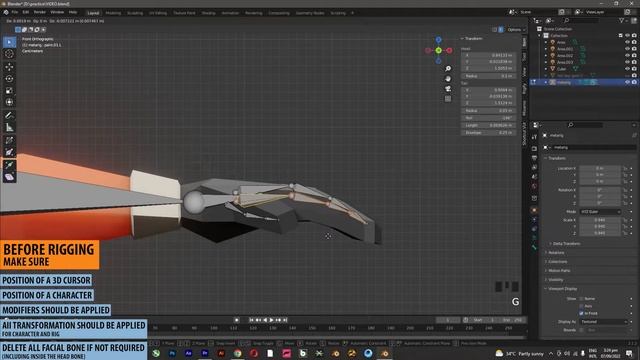Click the sidebar Envelope value field

[x=489, y=133]
